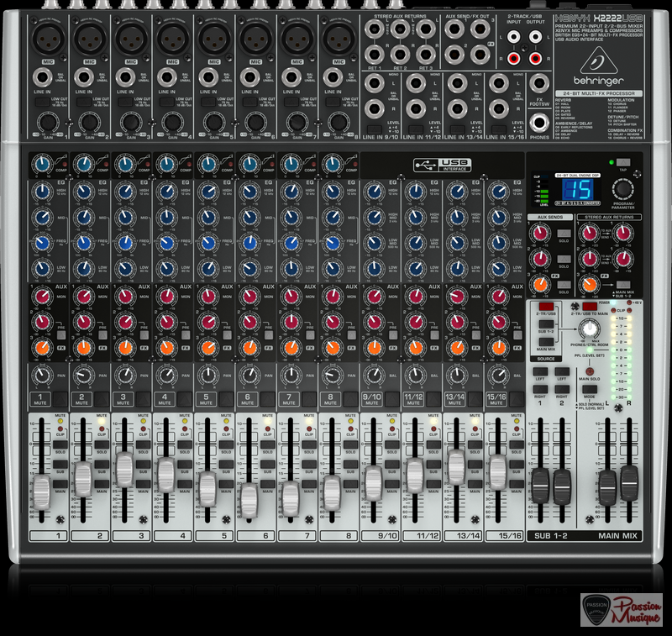Click the channel 2 COMP compressor knob

point(83,164)
